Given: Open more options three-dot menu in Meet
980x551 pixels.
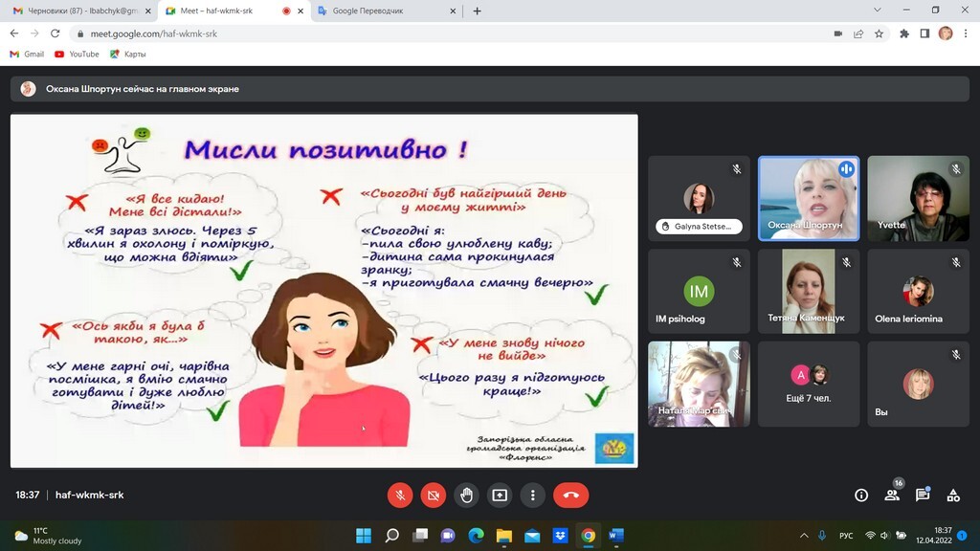Looking at the screenshot, I should (x=532, y=496).
